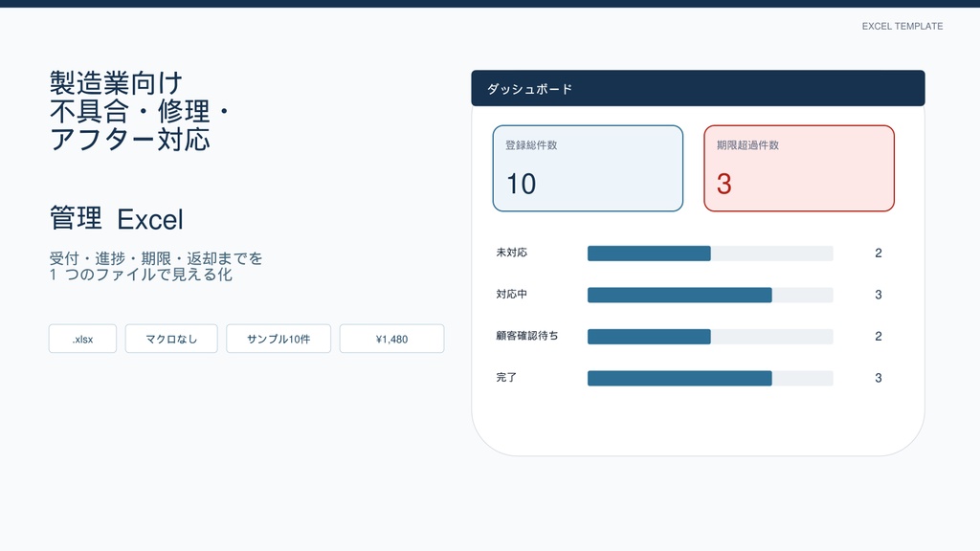Click the count 2 beside 顧客確認待ち
Image resolution: width=980 pixels, height=551 pixels.
(879, 336)
